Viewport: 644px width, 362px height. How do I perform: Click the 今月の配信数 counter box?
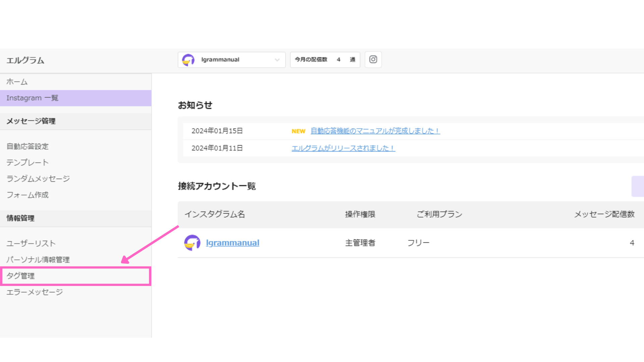click(325, 60)
